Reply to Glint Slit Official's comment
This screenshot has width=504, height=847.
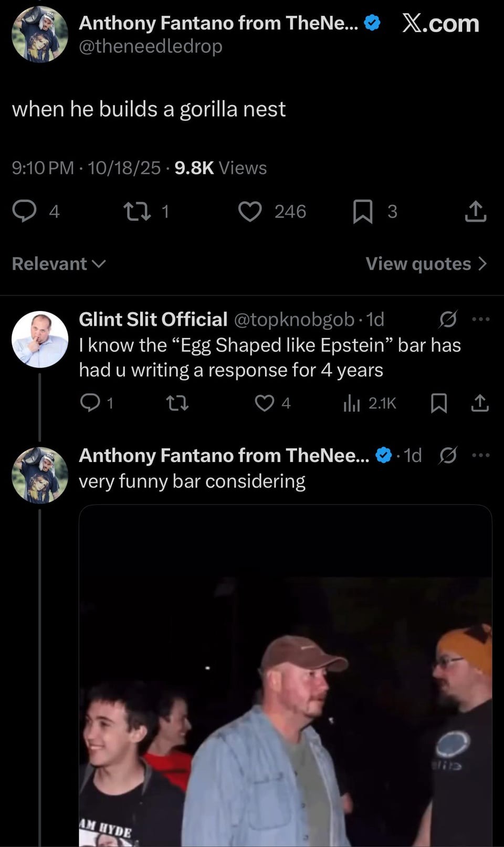pyautogui.click(x=90, y=403)
